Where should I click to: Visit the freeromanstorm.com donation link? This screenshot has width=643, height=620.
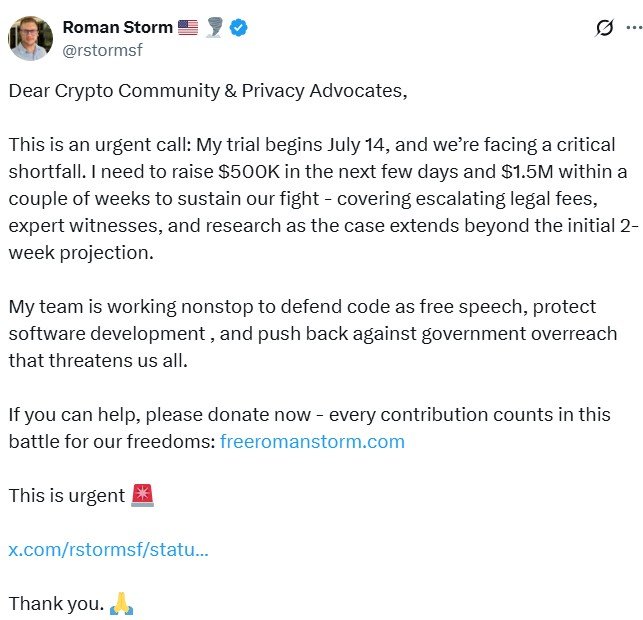coord(312,441)
